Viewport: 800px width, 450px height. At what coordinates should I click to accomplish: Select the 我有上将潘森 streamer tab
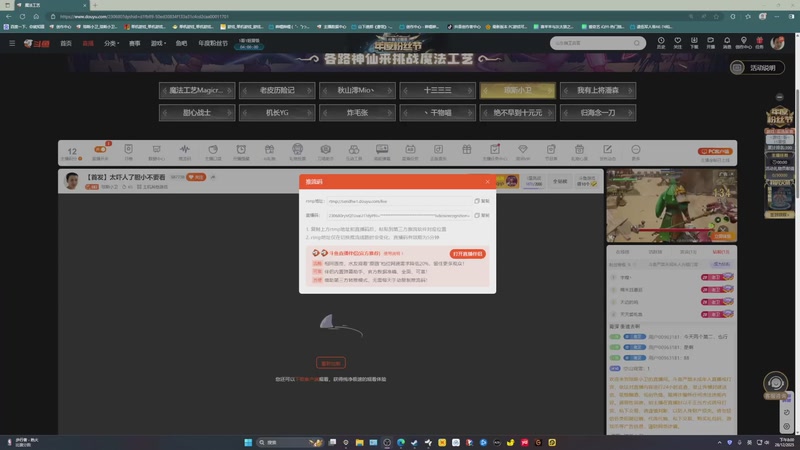pos(598,90)
